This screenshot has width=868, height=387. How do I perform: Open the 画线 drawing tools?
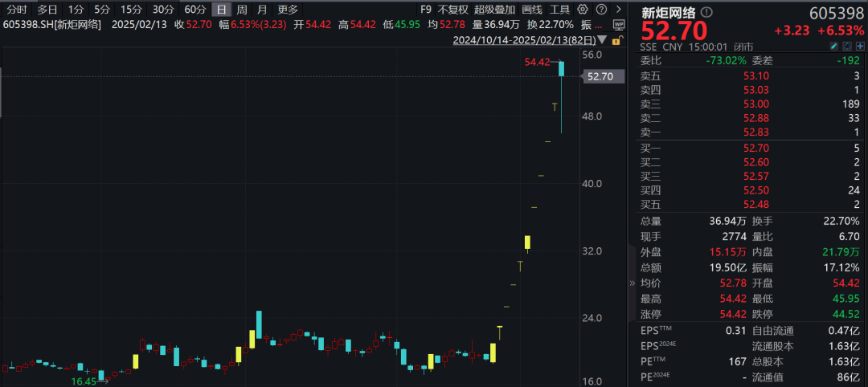pyautogui.click(x=532, y=10)
